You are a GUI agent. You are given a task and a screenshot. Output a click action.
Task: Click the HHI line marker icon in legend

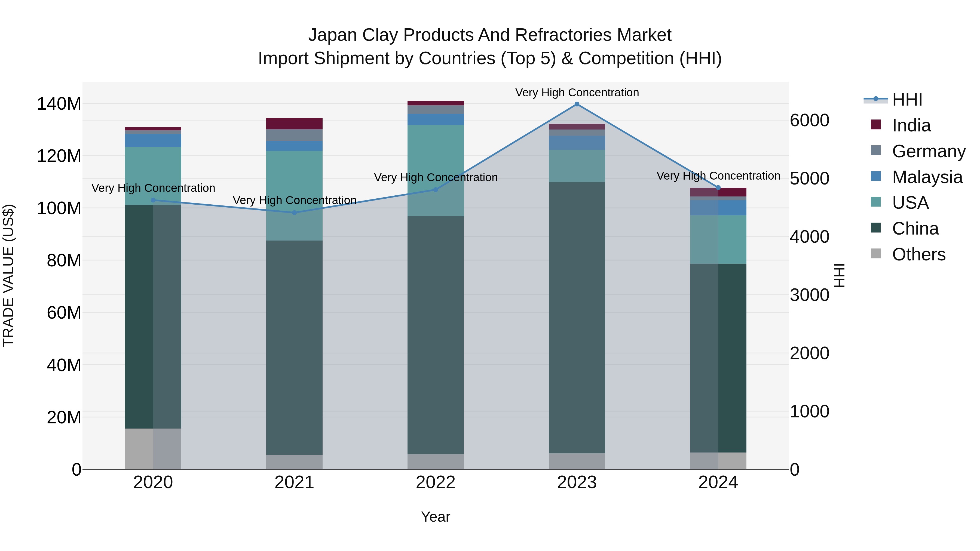(876, 99)
